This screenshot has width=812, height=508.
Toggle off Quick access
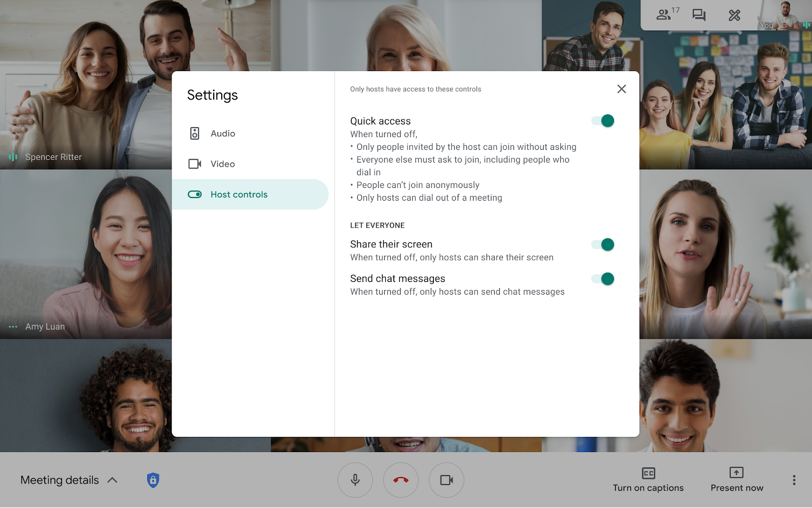click(603, 120)
